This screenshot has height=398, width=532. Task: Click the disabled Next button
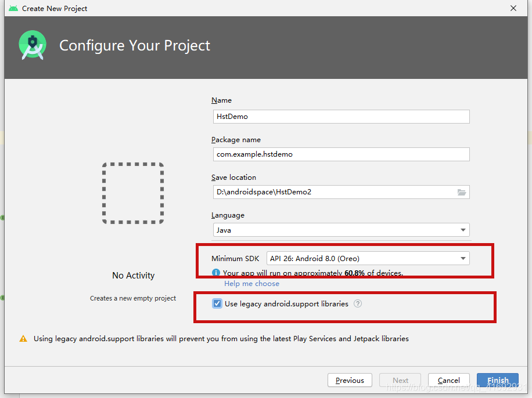[400, 381]
